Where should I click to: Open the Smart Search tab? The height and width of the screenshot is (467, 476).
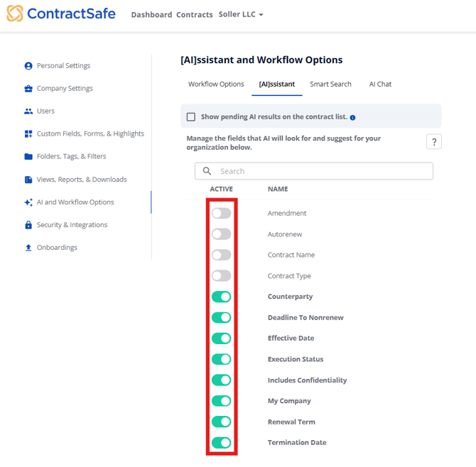(x=330, y=84)
